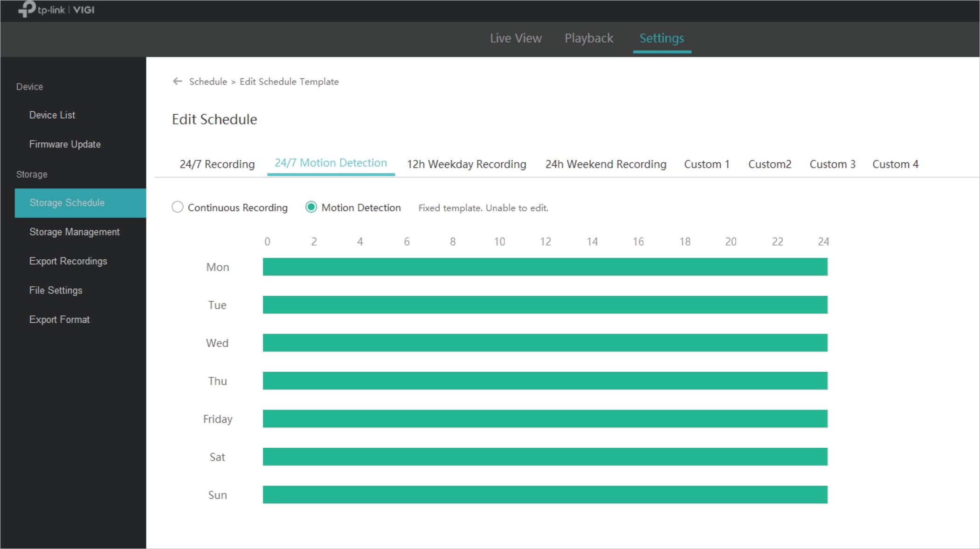This screenshot has width=980, height=549.
Task: Open Firmware Update in sidebar
Action: [x=65, y=144]
